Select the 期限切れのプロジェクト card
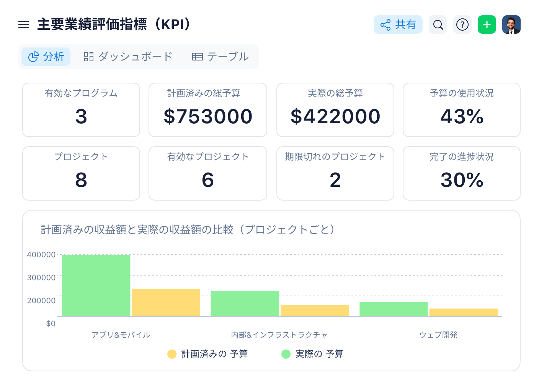Screen dimensions: 539x392 [335, 173]
